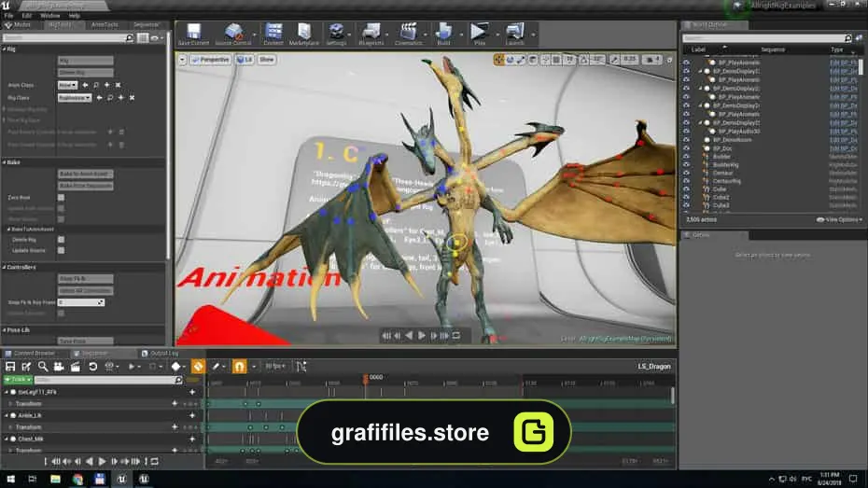Toggle the orange auto-key button in Sequencer
This screenshot has width=868, height=488.
[198, 367]
